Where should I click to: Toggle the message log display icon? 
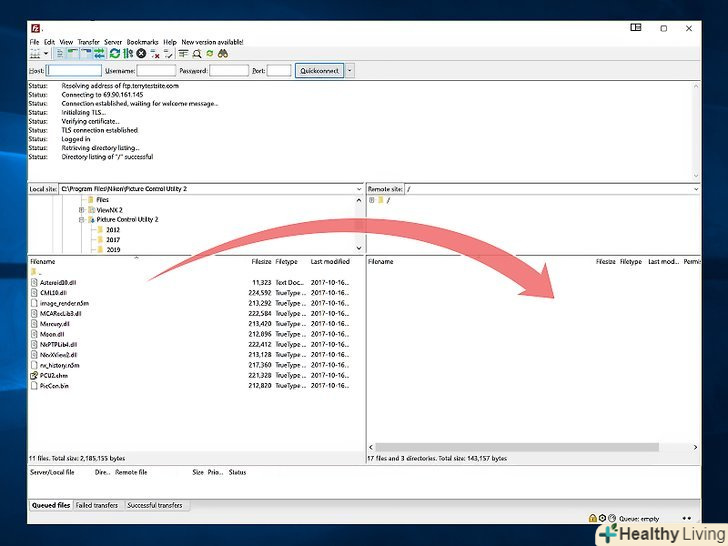coord(61,53)
